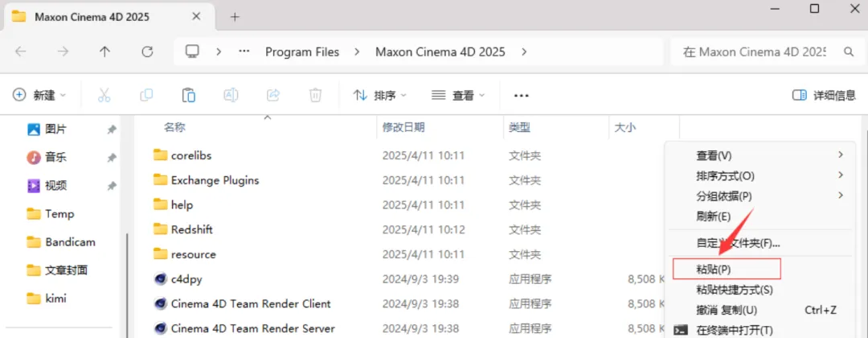Viewport: 868px width, 338px height.
Task: Sort by the 名称 name column header
Action: [174, 127]
